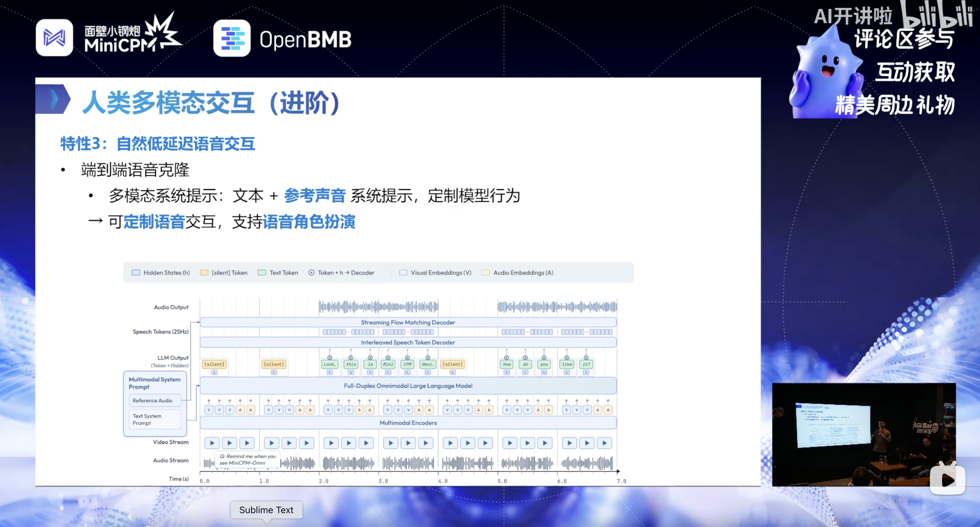Click the [silent] Token legend swatch
The image size is (980, 527).
204,273
